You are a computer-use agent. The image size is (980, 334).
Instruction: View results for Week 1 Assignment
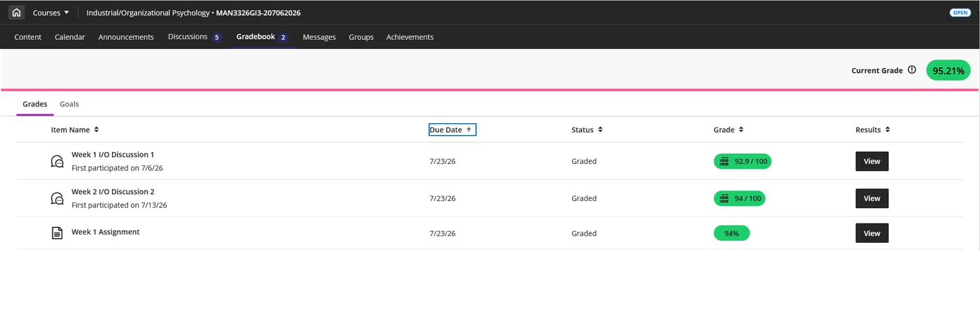[871, 233]
